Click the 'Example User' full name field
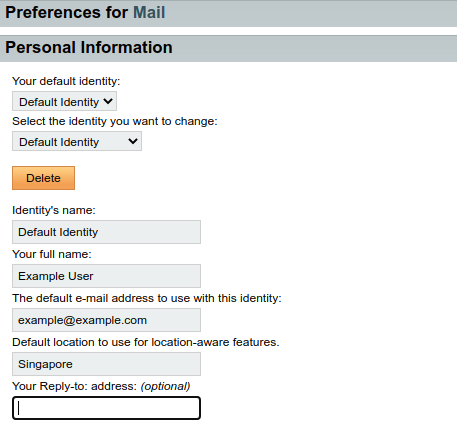457x425 pixels. click(106, 276)
